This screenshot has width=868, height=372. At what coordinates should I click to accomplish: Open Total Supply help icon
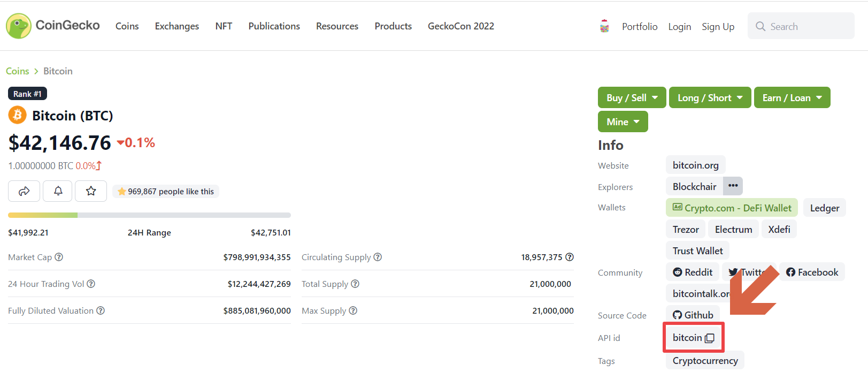(355, 284)
